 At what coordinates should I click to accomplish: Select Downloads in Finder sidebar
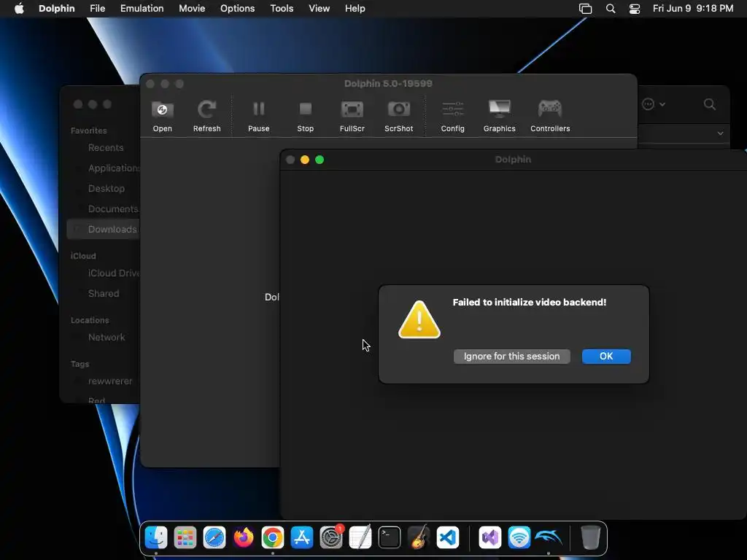point(103,229)
